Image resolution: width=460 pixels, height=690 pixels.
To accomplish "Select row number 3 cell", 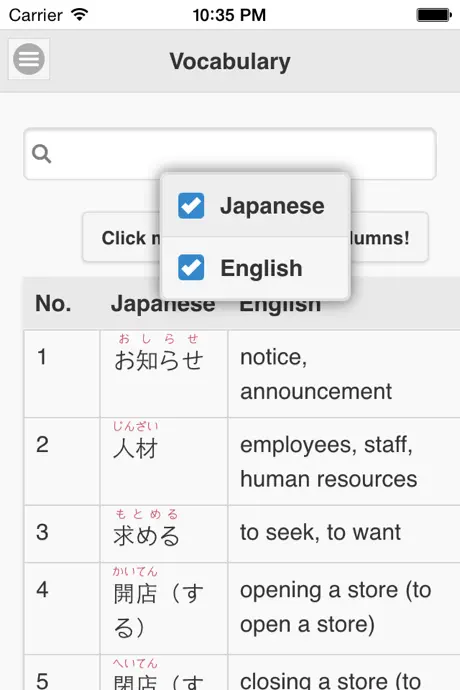I will point(62,534).
